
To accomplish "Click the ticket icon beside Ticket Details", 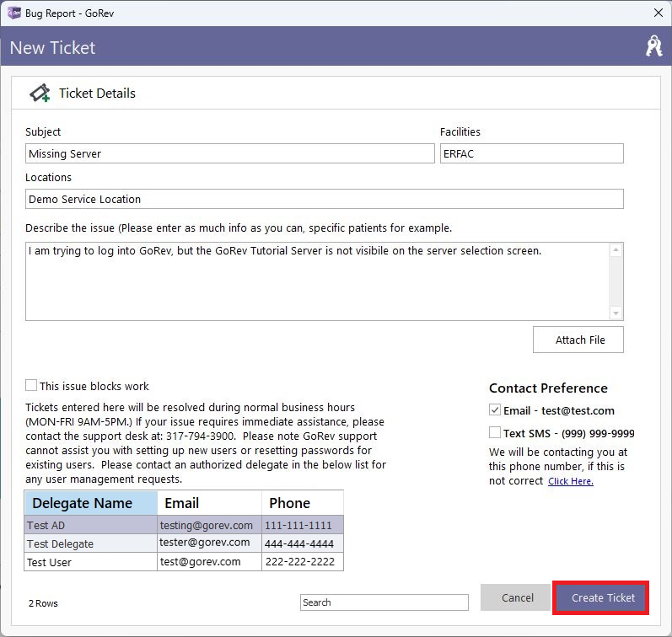I will tap(40, 93).
